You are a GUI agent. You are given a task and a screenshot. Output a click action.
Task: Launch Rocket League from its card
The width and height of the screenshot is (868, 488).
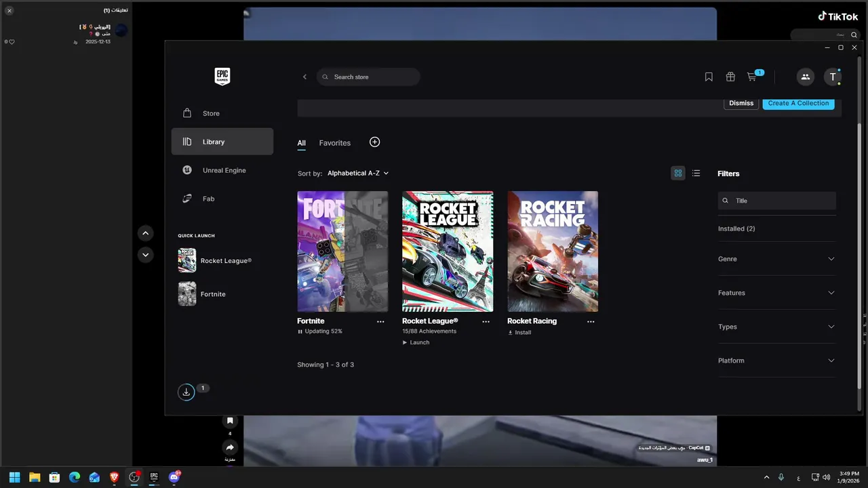[x=416, y=342]
